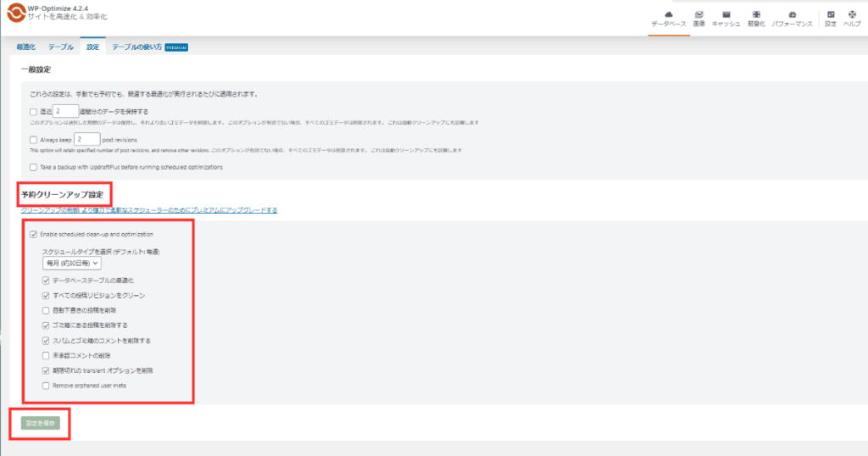Toggle Enable scheduled clean-up and optimization checkbox
Image resolution: width=868 pixels, height=456 pixels.
tap(34, 234)
